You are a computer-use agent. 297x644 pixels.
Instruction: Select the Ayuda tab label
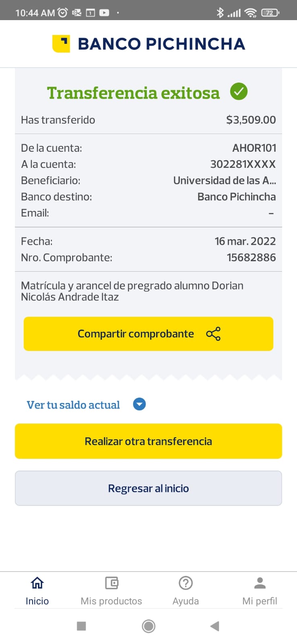(186, 601)
